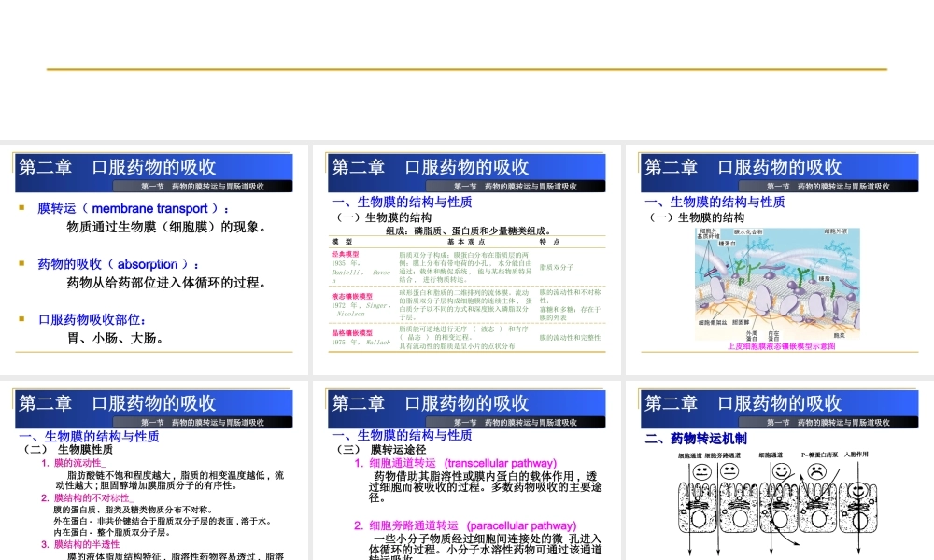Click the yellow bullet beside 膜转运 membrane transport
This screenshot has width=934, height=560.
click(22, 208)
